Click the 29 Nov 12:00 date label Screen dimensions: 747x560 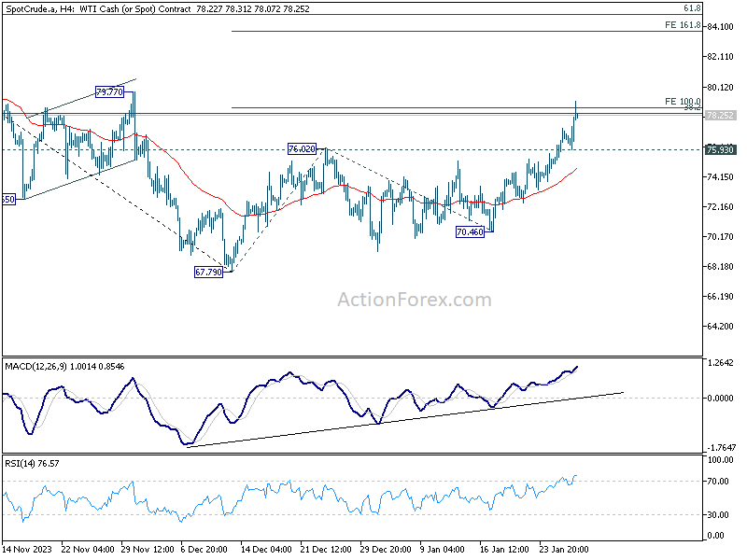[x=148, y=549]
